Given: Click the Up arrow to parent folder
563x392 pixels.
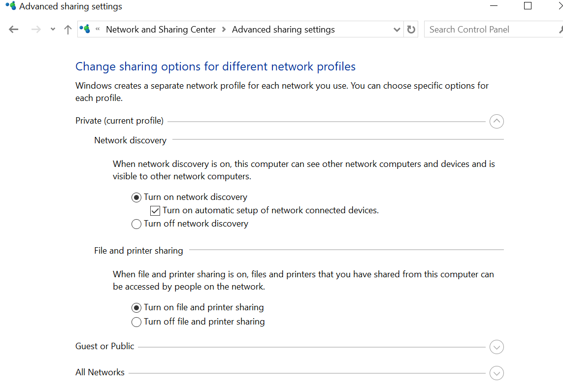Looking at the screenshot, I should [68, 30].
